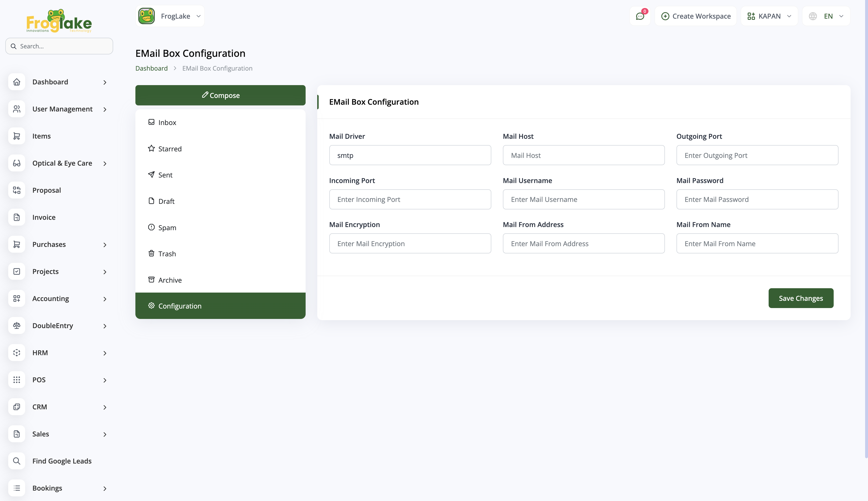The image size is (868, 501).
Task: Focus the Mail Host input field
Action: (x=583, y=155)
